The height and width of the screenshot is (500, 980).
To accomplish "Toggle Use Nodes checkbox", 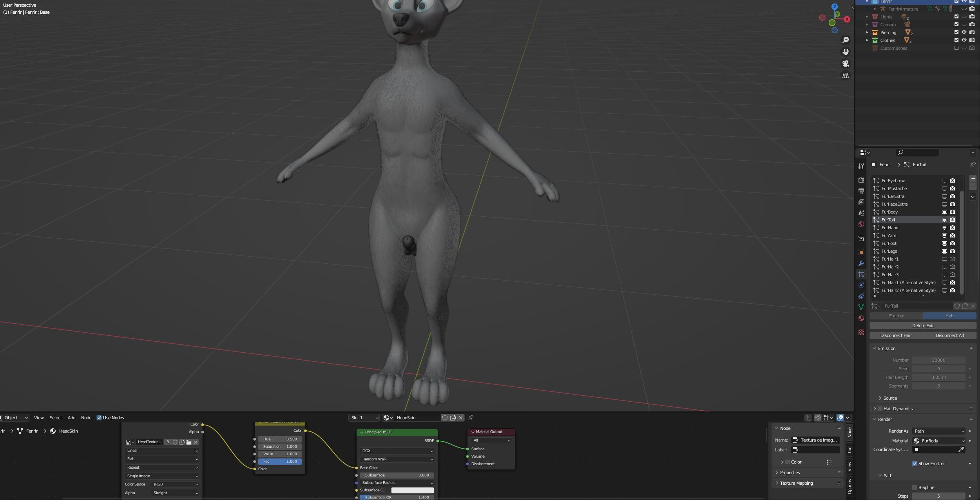I will point(99,418).
